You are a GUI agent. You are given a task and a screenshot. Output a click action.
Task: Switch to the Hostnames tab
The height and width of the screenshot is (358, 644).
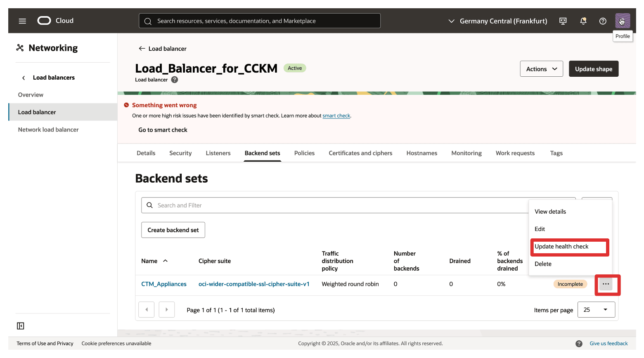[x=421, y=153]
